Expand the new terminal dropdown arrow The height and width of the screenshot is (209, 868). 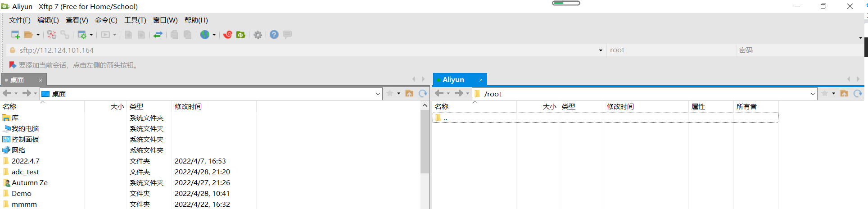pyautogui.click(x=115, y=35)
